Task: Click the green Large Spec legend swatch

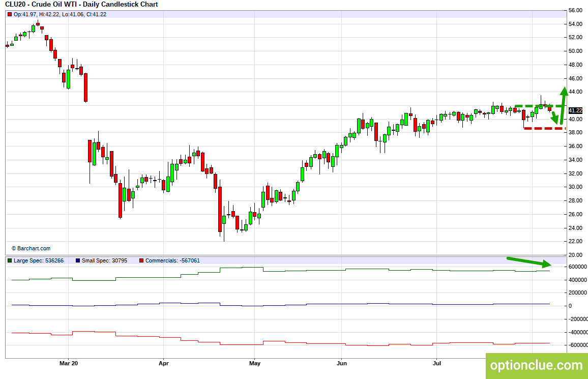Action: tap(10, 260)
